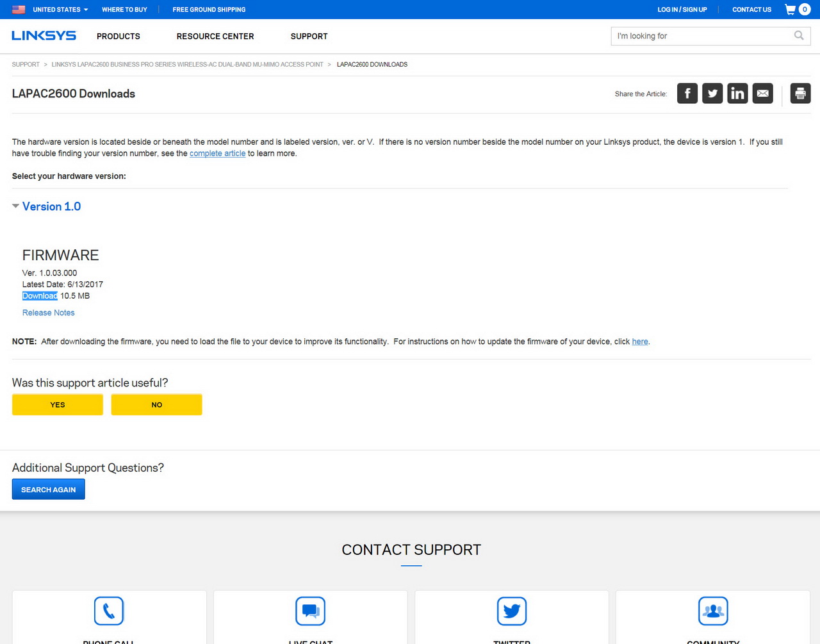The height and width of the screenshot is (644, 820).
Task: Click Free Ground Shipping link
Action: [209, 10]
